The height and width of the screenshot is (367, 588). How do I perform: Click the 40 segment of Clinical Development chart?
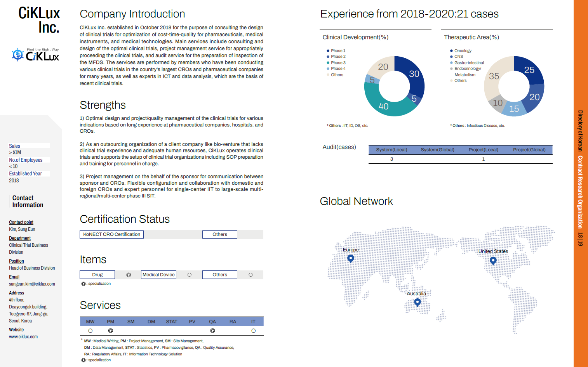tap(383, 106)
